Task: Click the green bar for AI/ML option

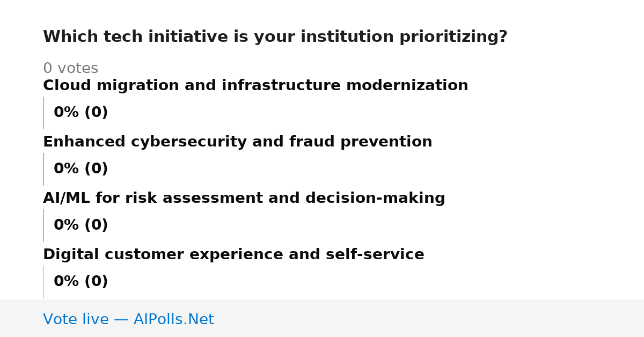Action: pyautogui.click(x=43, y=225)
